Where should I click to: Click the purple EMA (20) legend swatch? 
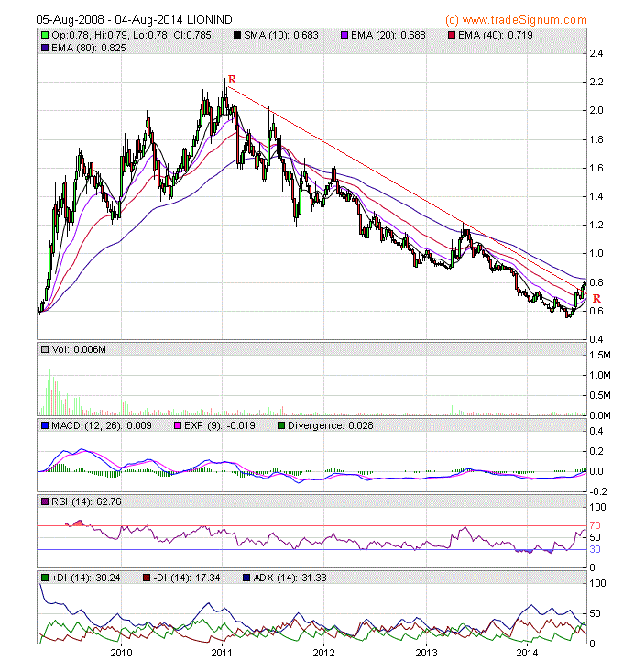(x=344, y=35)
